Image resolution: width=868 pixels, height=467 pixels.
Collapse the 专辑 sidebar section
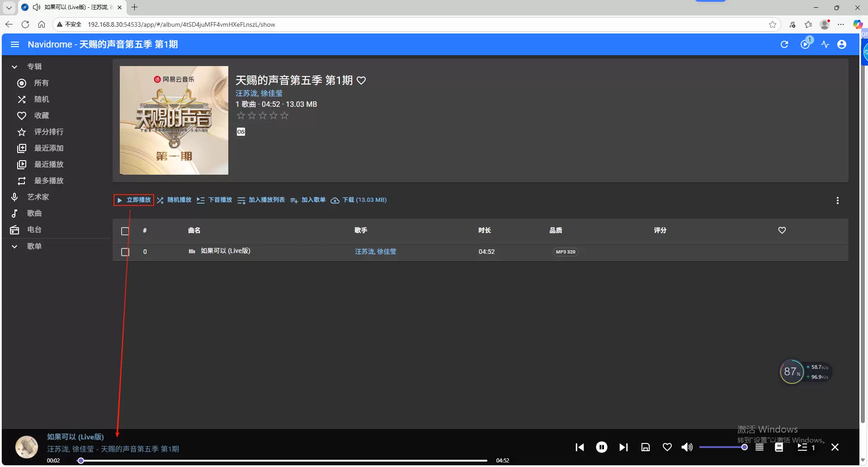pos(14,67)
